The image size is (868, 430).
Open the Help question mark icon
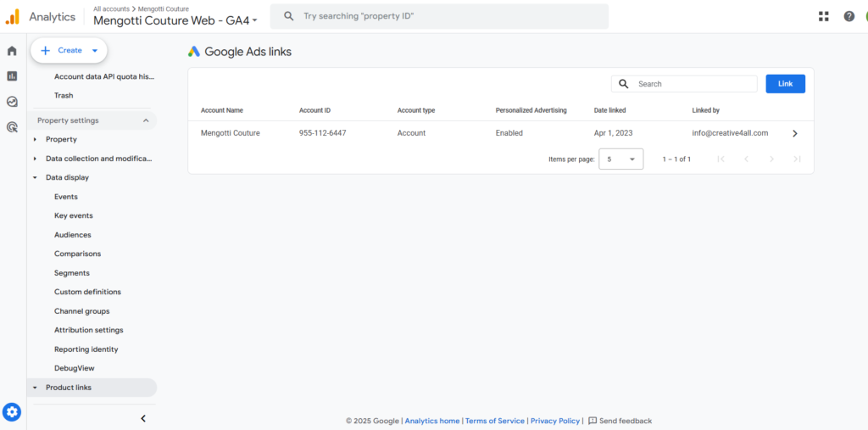click(x=849, y=17)
